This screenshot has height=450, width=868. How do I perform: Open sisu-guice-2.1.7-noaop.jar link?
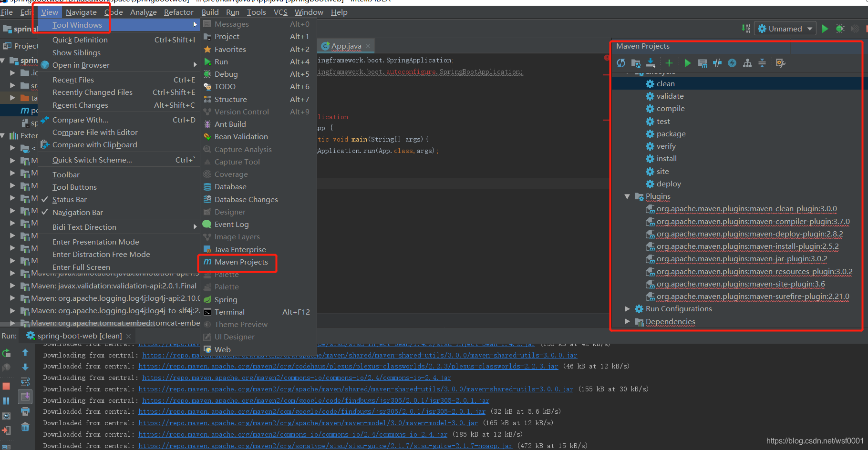[325, 446]
